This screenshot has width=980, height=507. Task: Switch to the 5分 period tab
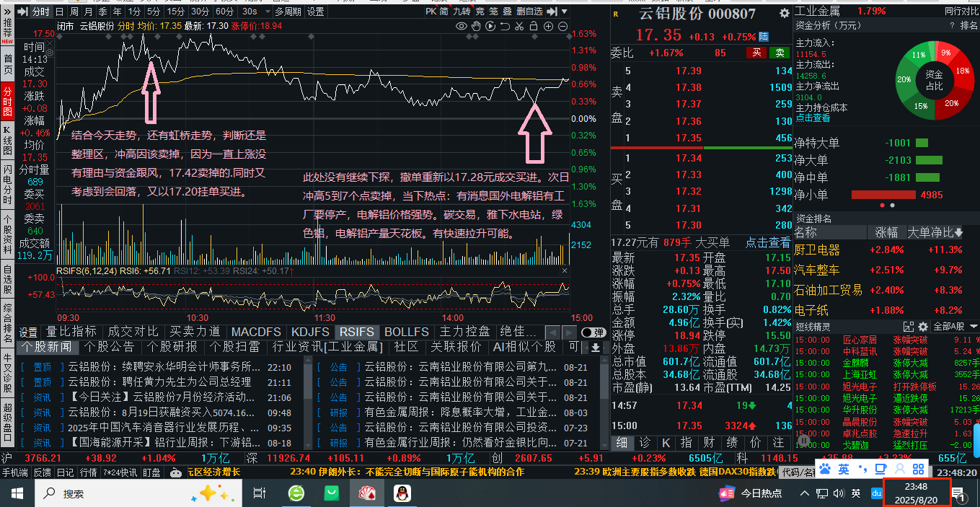(x=154, y=12)
